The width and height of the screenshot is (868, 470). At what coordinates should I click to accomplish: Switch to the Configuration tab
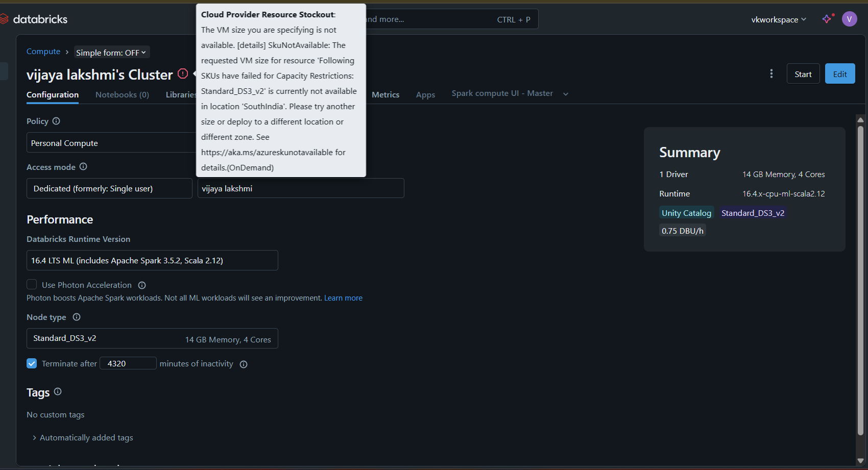coord(53,95)
